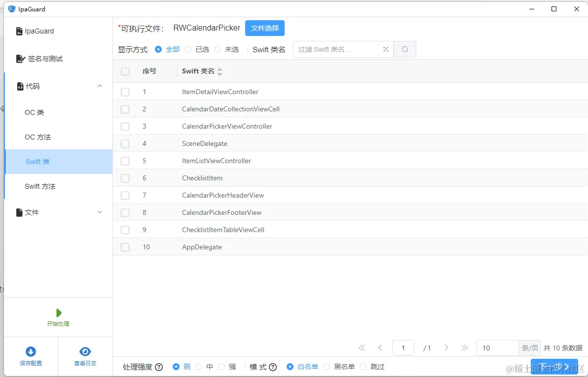588x377 pixels.
Task: Expand the 文件 sidebar section
Action: [100, 212]
